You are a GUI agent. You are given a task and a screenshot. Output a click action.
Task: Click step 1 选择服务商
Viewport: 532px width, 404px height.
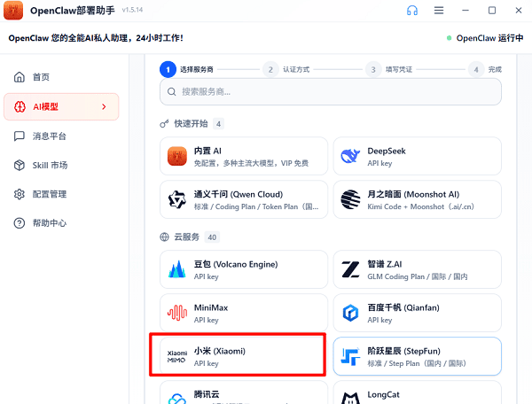click(x=186, y=69)
